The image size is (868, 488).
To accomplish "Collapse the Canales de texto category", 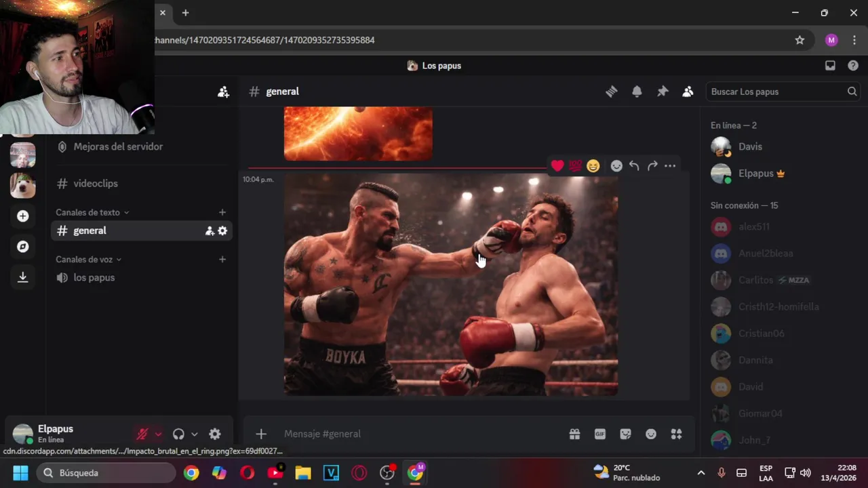I will 92,212.
